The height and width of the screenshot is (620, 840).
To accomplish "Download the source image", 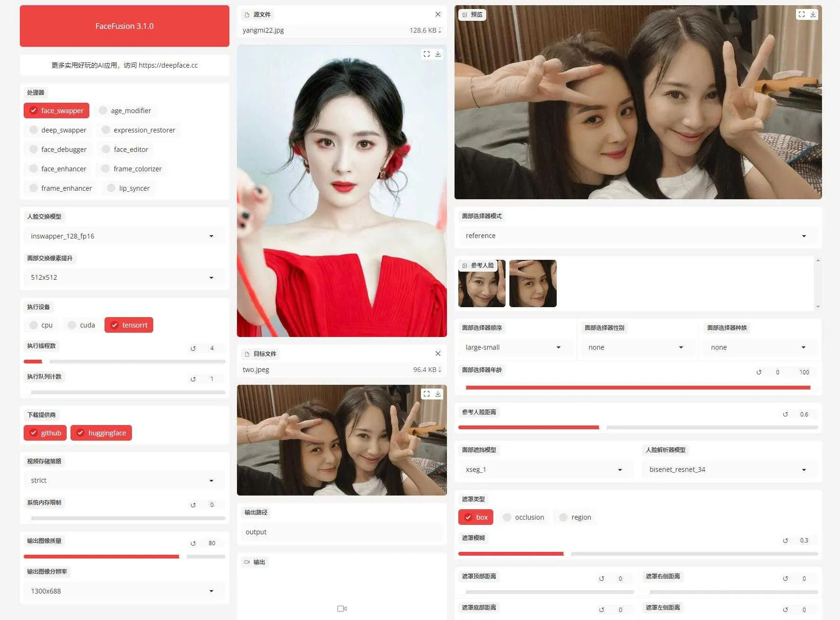I will click(x=438, y=54).
